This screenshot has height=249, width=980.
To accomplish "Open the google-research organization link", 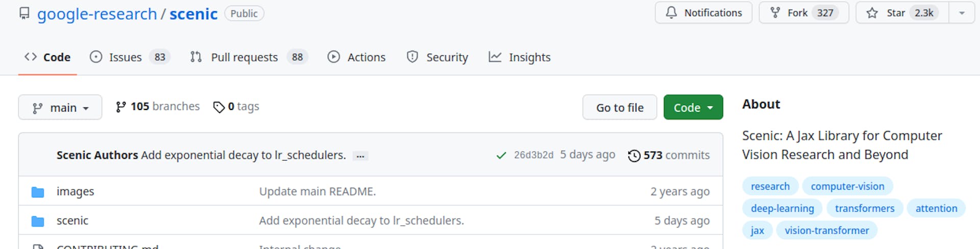I will (97, 14).
